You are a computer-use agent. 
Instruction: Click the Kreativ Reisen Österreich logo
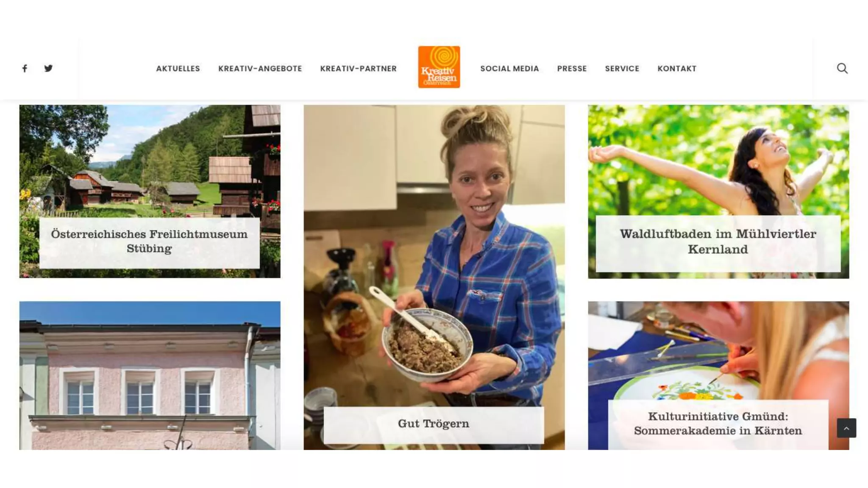439,67
